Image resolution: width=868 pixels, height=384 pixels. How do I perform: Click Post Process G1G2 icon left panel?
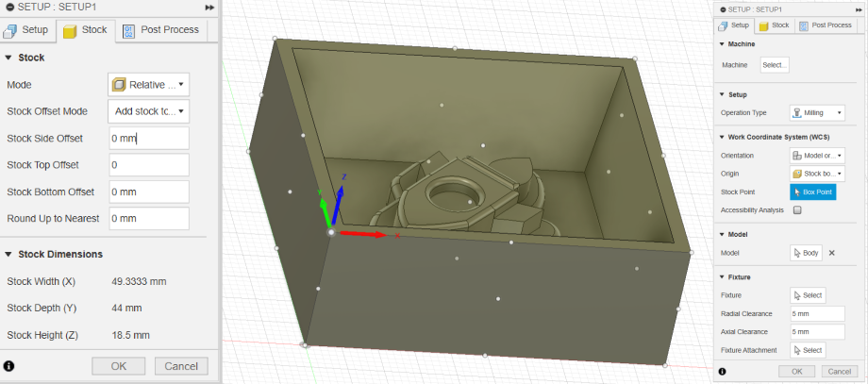128,30
